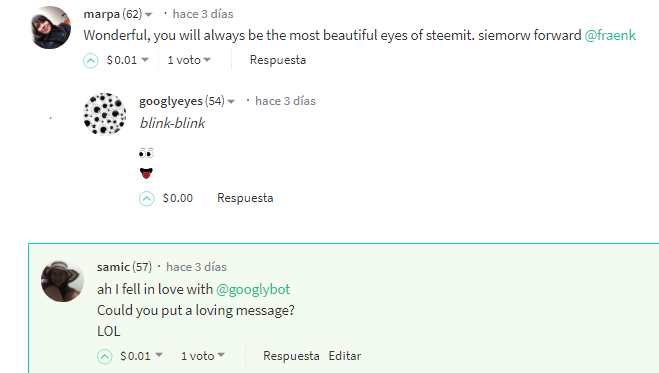Click the eyes emoji in the googlyeyes comment
Screen dimensions: 659x373
tap(146, 153)
